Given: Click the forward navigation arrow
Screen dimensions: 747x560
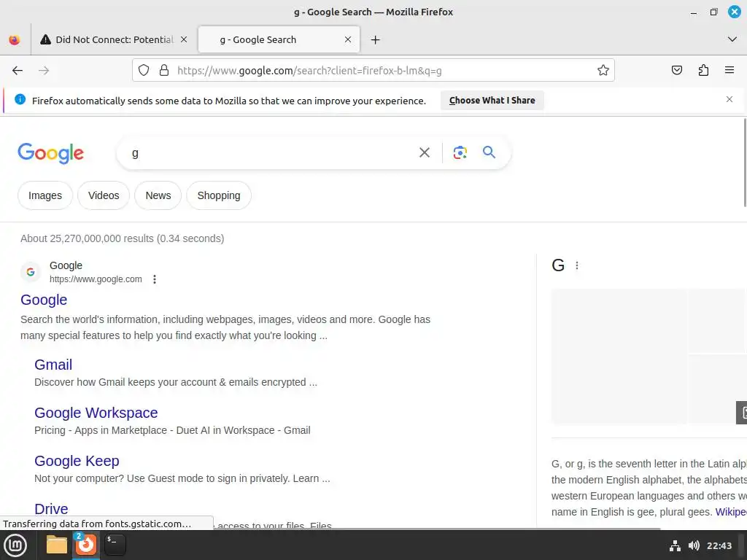Looking at the screenshot, I should 44,71.
